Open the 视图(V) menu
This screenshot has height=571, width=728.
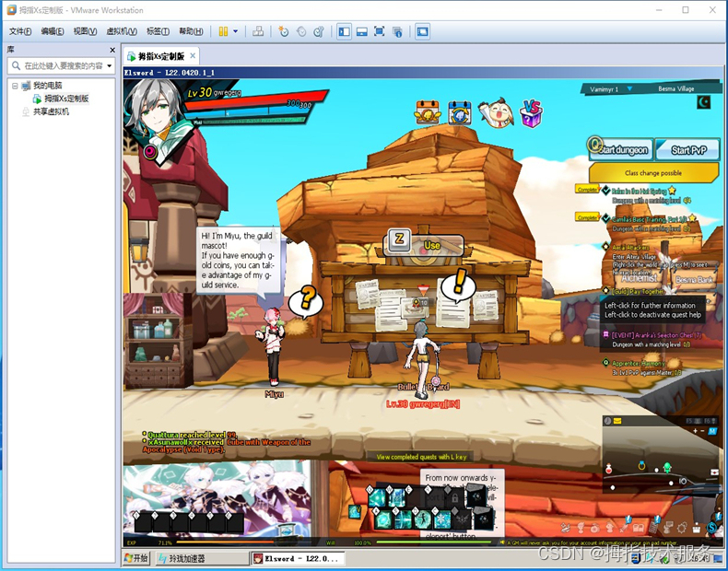(85, 31)
